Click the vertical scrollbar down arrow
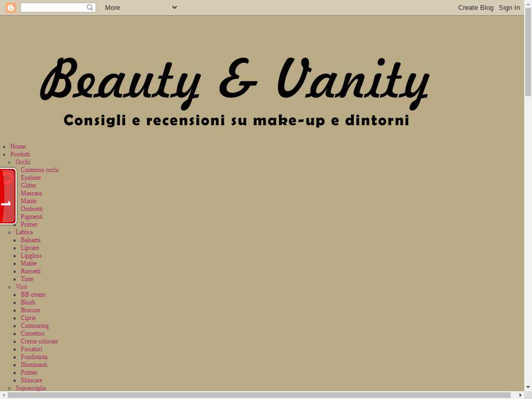The image size is (532, 399). (528, 387)
